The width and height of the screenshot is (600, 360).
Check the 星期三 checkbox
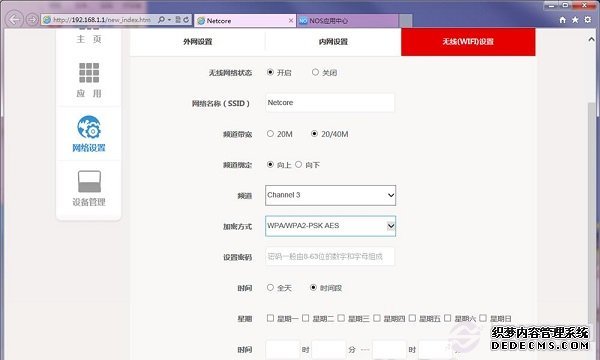pos(341,318)
